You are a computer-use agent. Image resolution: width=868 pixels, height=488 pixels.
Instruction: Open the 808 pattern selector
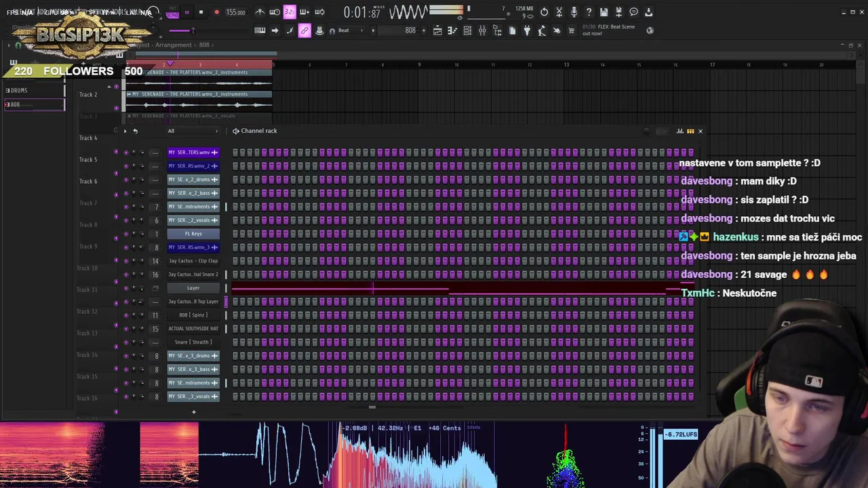point(400,30)
